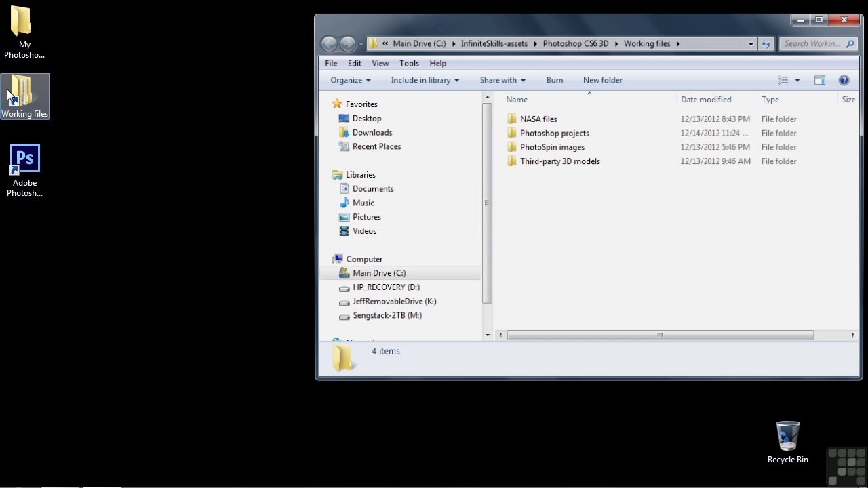Open the HP_RECOVERY (D:) drive
868x488 pixels.
[x=386, y=287]
